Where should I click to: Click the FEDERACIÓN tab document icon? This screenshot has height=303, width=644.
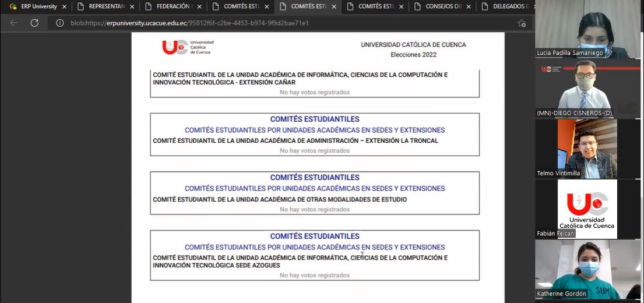pos(148,6)
